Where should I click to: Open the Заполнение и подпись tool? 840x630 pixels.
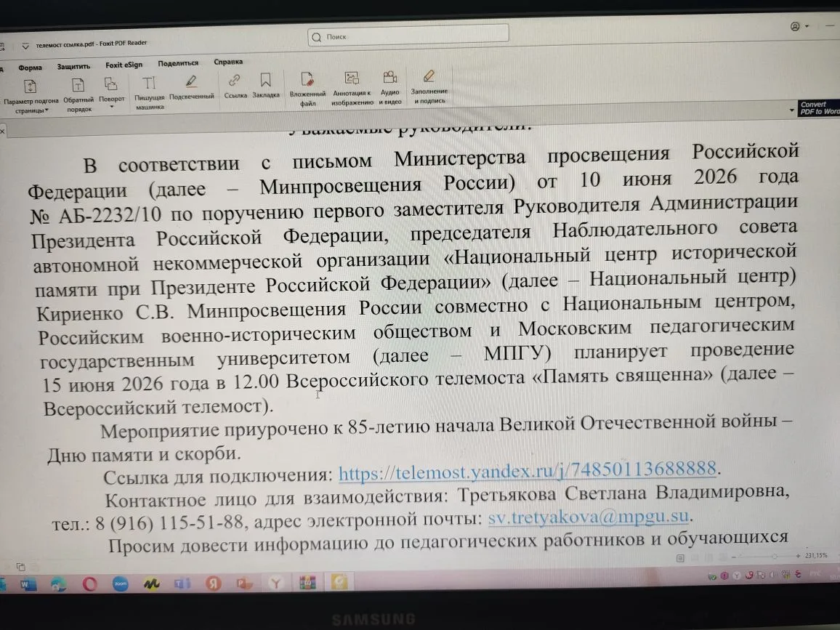pos(429,86)
